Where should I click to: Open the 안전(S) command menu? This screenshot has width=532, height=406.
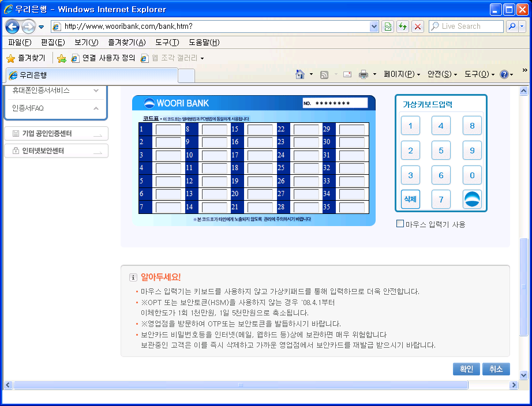442,74
